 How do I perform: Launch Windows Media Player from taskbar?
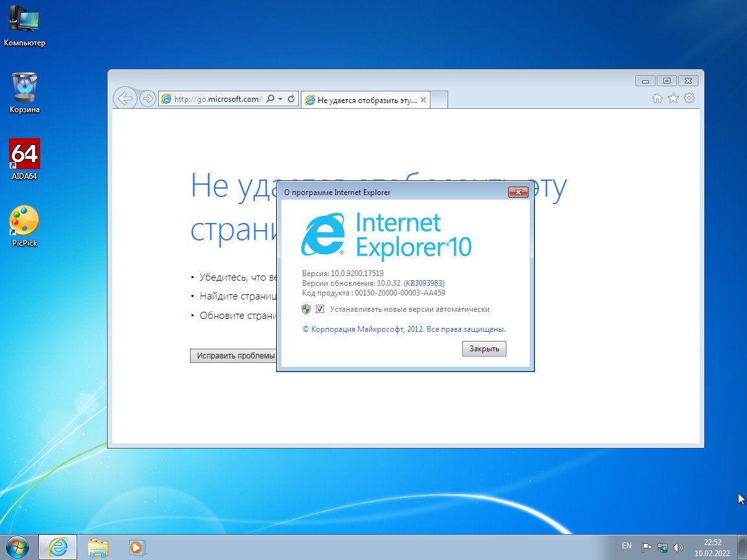tap(137, 547)
